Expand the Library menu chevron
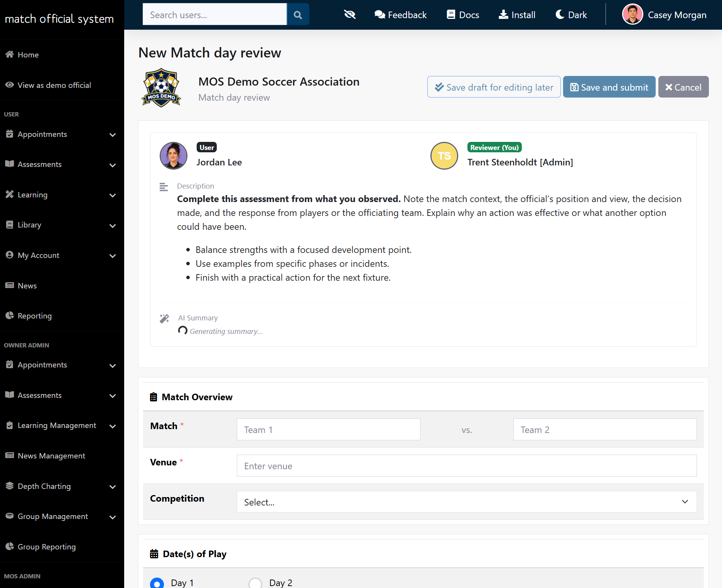Screen dimensions: 722x588 pos(113,226)
